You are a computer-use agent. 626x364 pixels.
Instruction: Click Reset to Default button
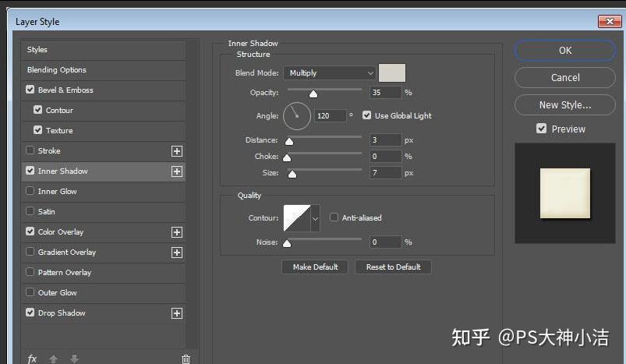(393, 267)
